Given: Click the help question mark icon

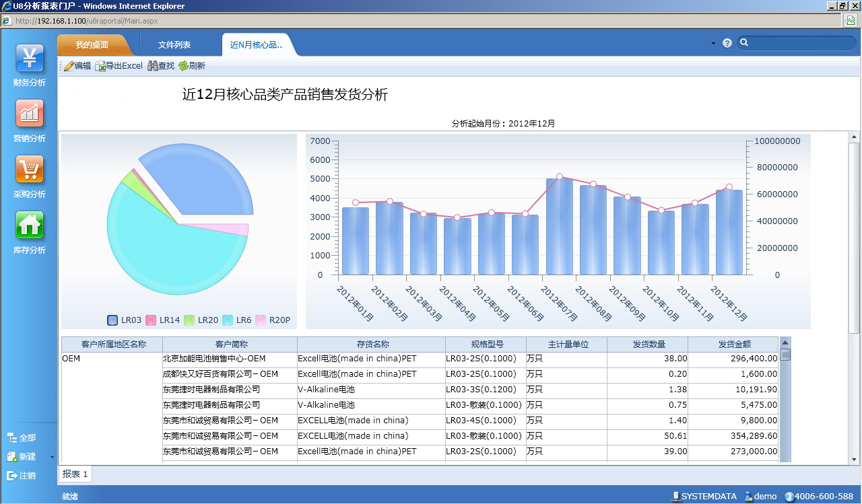Looking at the screenshot, I should [x=727, y=43].
